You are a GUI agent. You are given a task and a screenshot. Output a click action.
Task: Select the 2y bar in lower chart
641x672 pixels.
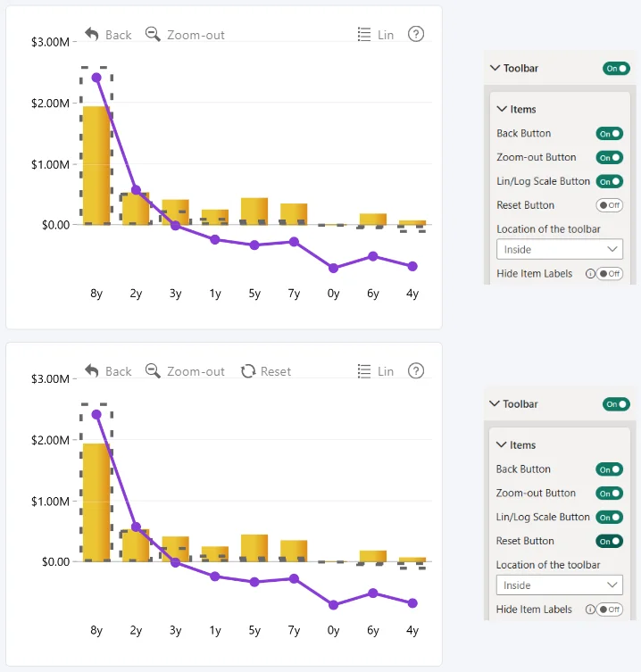click(x=136, y=545)
